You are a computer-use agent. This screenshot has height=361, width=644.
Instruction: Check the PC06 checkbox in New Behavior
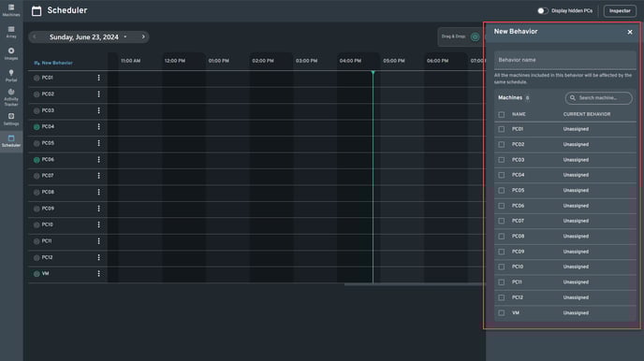502,206
